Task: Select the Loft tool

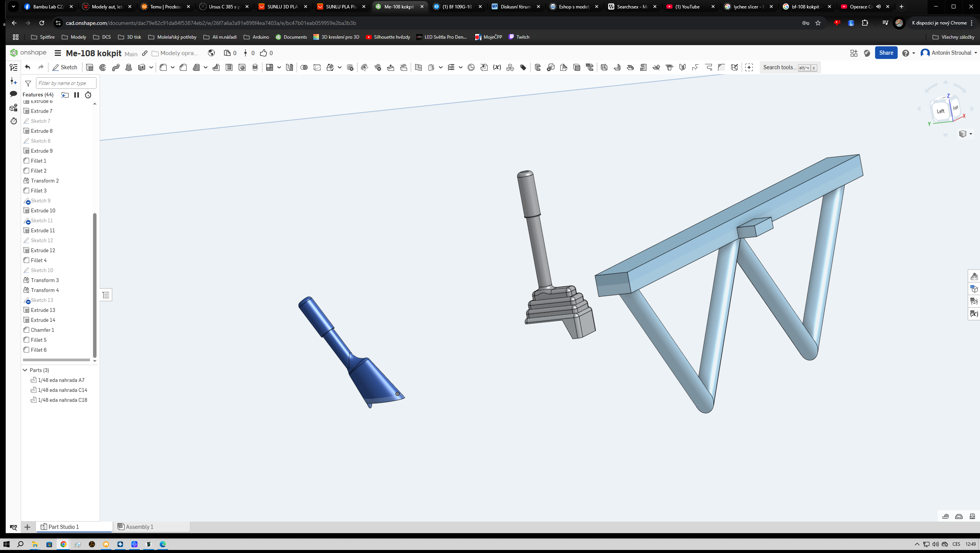Action: [x=129, y=67]
